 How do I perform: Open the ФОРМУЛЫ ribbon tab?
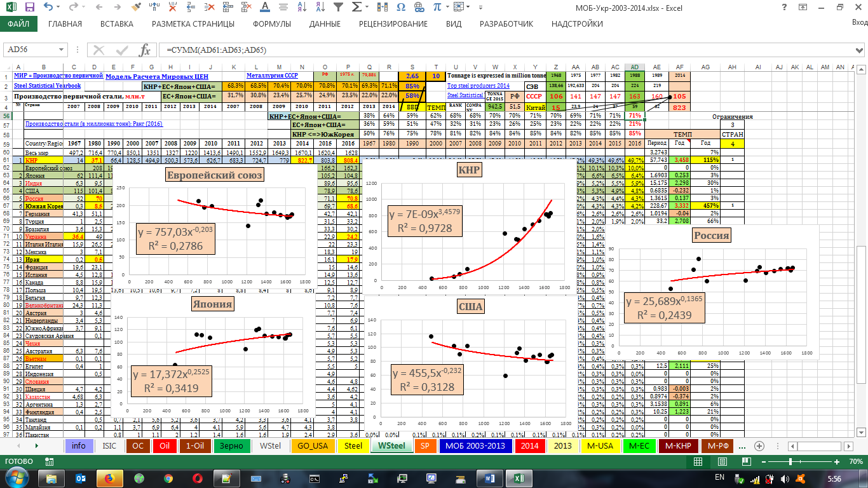click(x=271, y=24)
